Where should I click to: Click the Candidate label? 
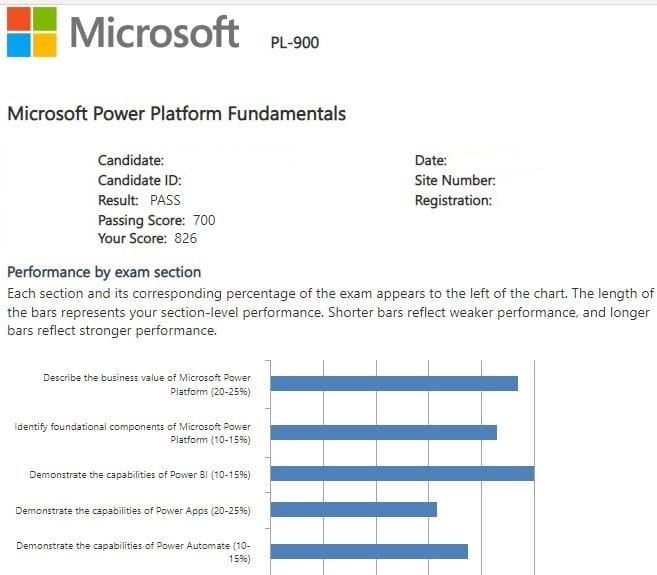130,160
